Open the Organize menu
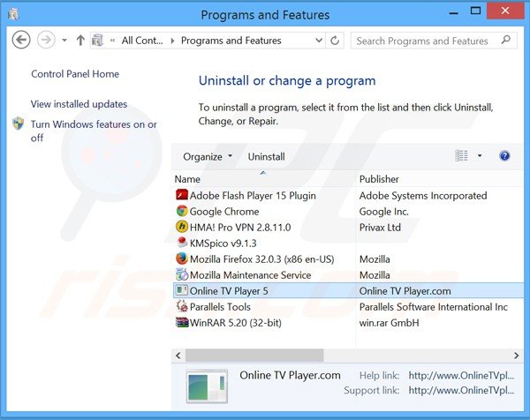The height and width of the screenshot is (420, 530). click(x=208, y=157)
